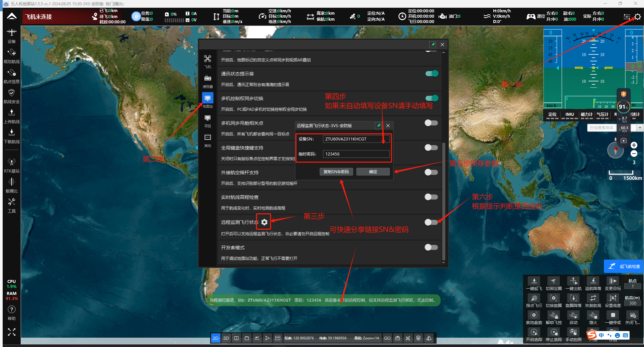The width and height of the screenshot is (644, 347).
Task: Open the 载噪比 signal-noise panel
Action: tap(12, 185)
